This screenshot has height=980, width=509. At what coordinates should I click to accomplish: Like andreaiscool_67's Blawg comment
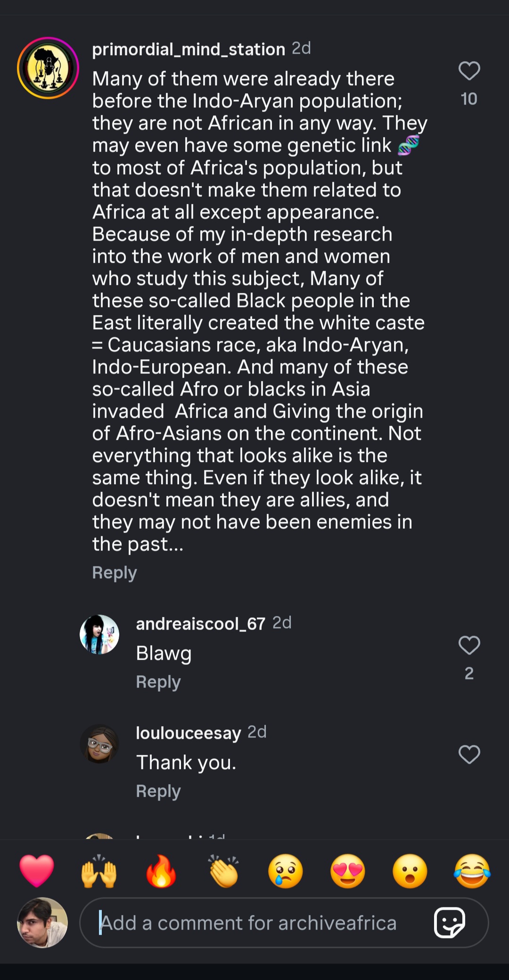click(x=469, y=645)
